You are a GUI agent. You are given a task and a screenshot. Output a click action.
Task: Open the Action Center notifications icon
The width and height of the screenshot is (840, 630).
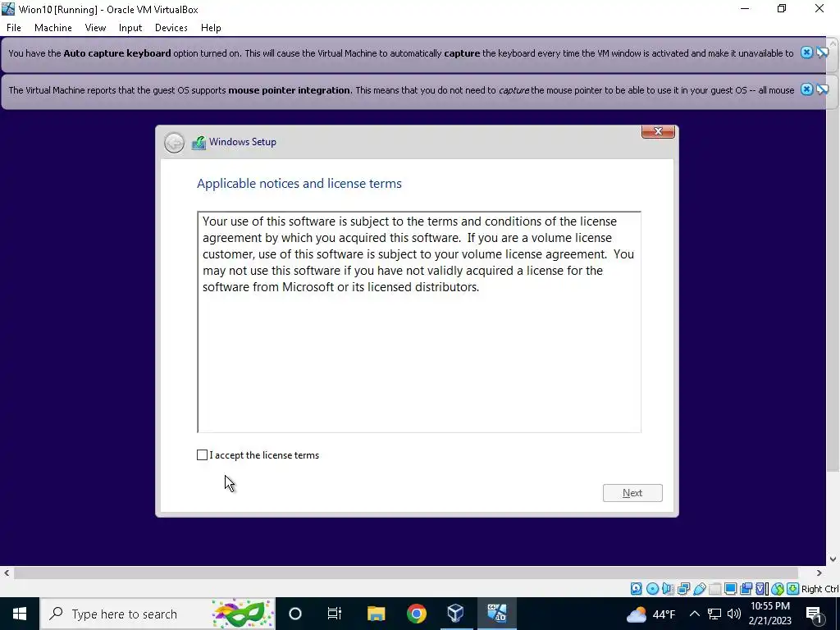pyautogui.click(x=815, y=614)
